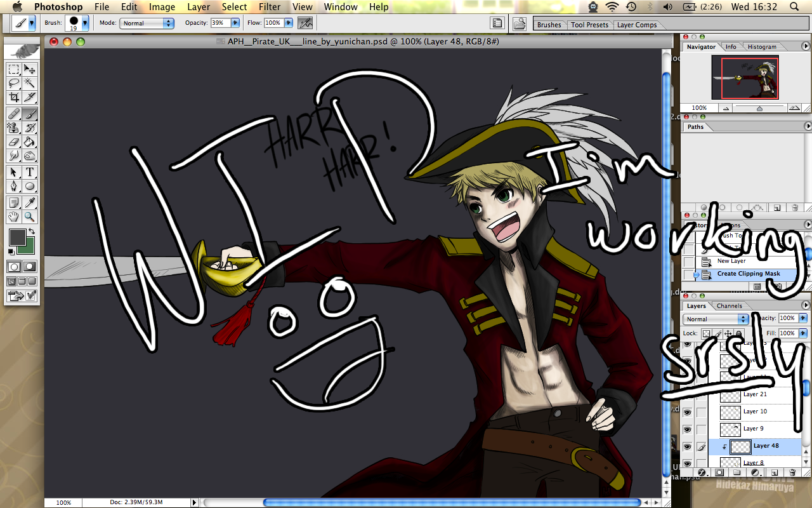Image resolution: width=812 pixels, height=508 pixels.
Task: Open the Photoshop feather logo at toolbox top
Action: click(22, 50)
